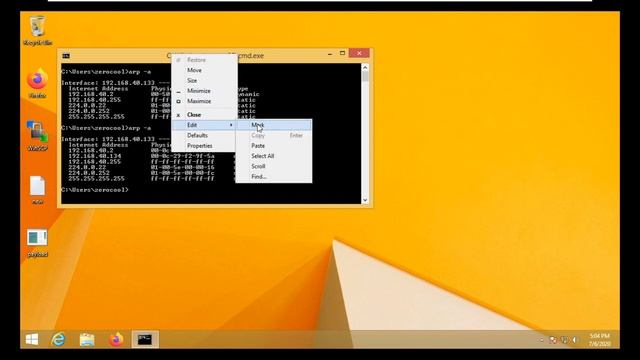Open Defaults from the system menu

(x=204, y=135)
